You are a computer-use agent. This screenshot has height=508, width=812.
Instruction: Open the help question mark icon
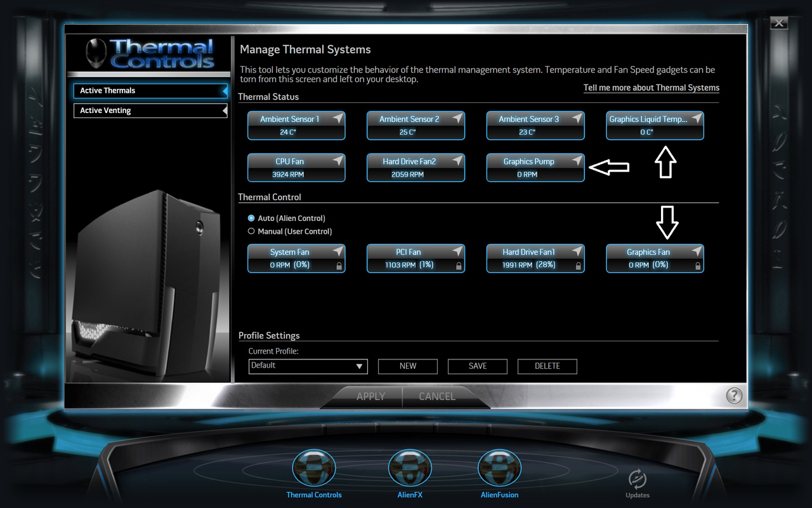(734, 396)
